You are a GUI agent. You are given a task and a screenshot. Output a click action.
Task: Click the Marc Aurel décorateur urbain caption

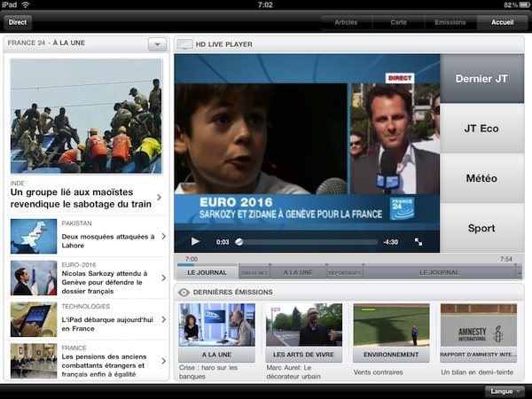[x=293, y=372]
